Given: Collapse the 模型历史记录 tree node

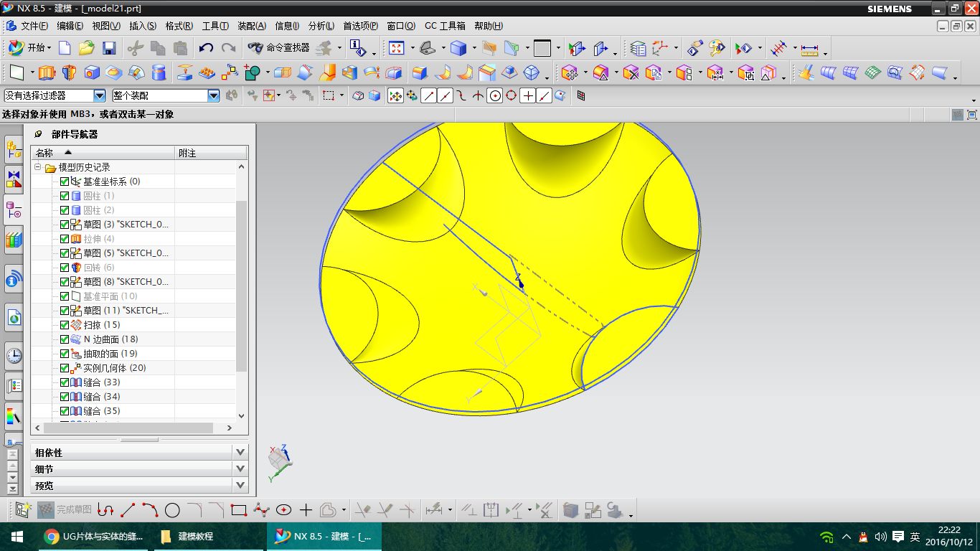Looking at the screenshot, I should coord(37,167).
